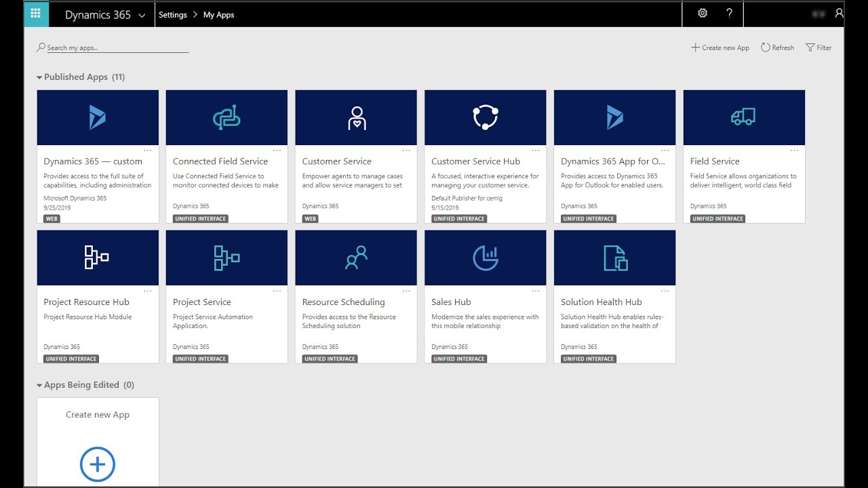
Task: Click the Create new App tile label
Action: tap(98, 415)
